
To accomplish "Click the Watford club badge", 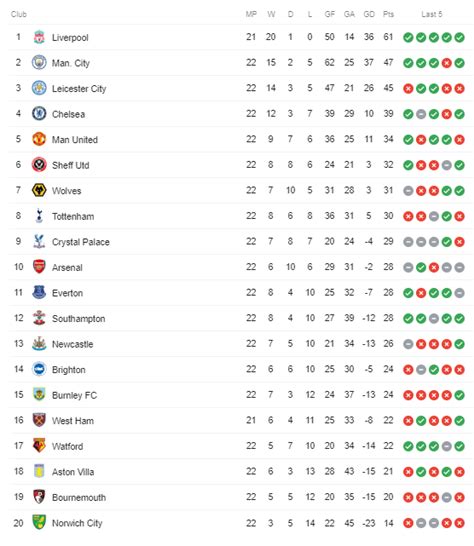I will (39, 446).
